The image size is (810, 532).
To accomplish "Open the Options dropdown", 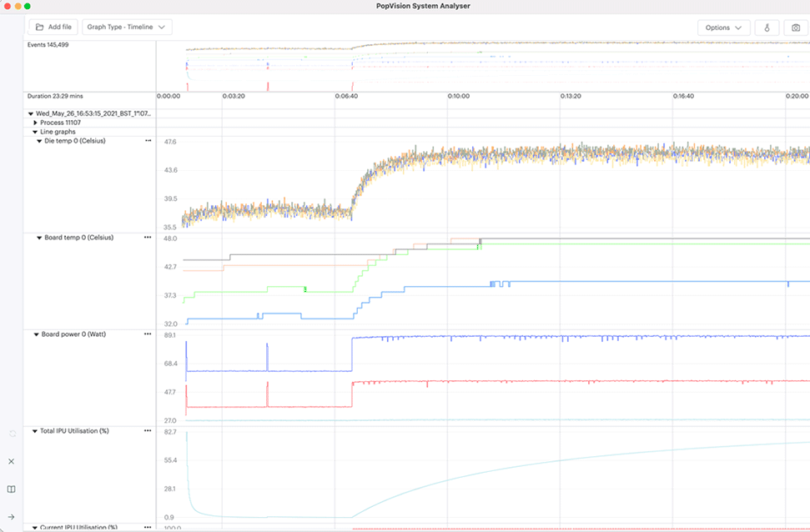I will [724, 28].
